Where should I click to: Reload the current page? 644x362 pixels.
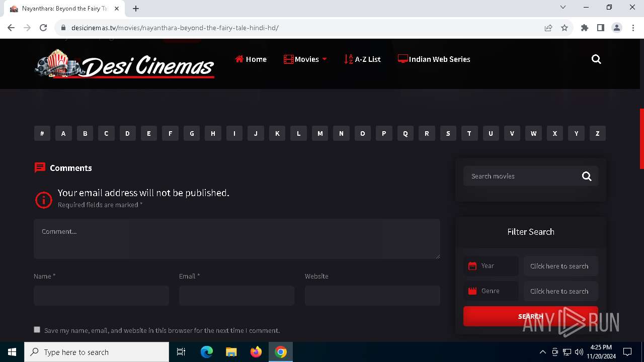(x=43, y=28)
